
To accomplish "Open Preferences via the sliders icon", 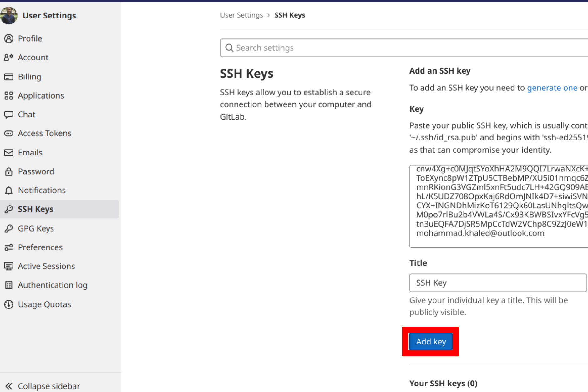I will tap(9, 247).
